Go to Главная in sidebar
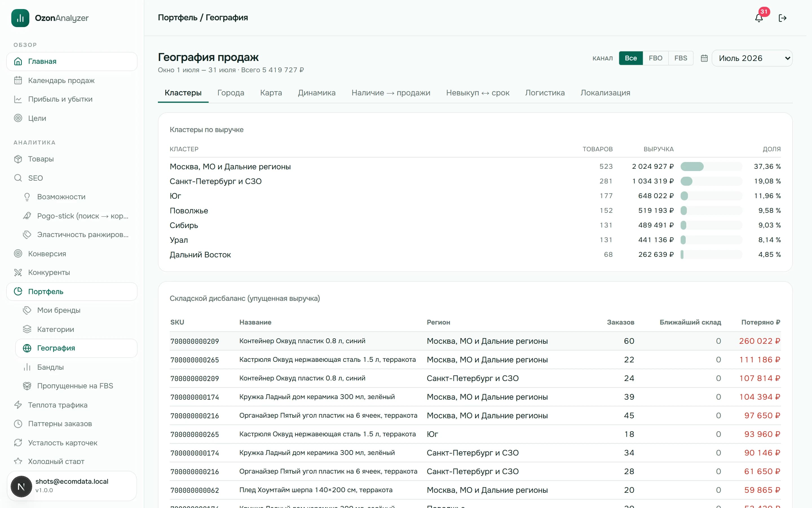The image size is (812, 508). [x=72, y=61]
